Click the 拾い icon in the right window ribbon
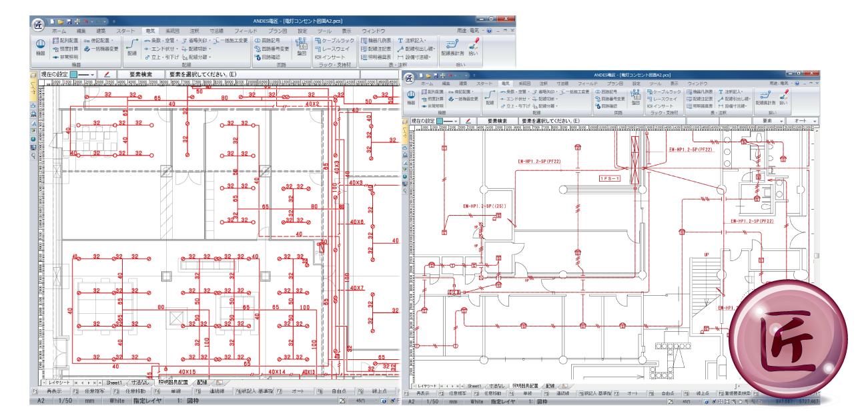 point(783,97)
